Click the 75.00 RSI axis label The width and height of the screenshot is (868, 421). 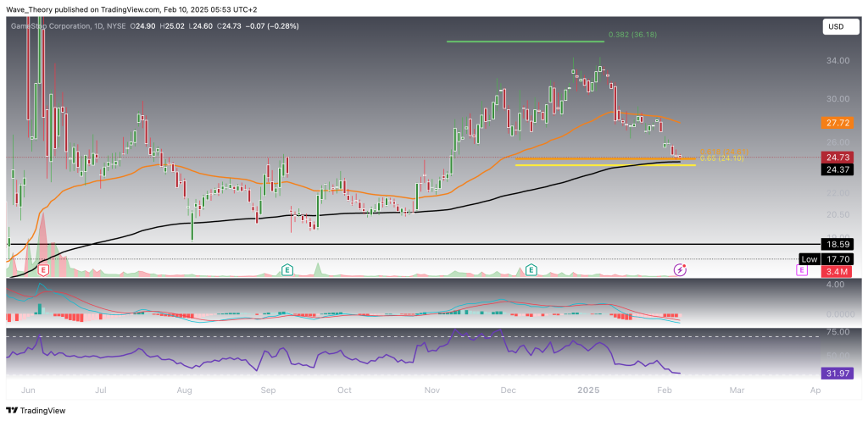(x=836, y=332)
